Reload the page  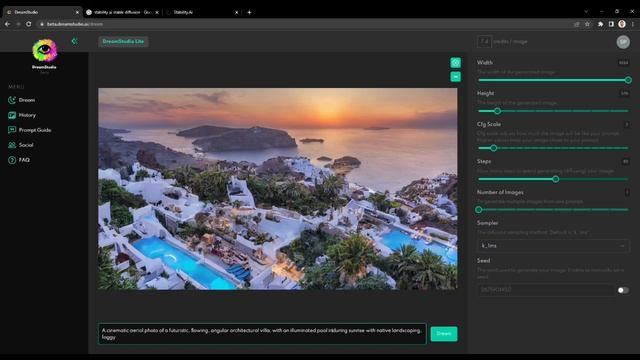pyautogui.click(x=29, y=24)
